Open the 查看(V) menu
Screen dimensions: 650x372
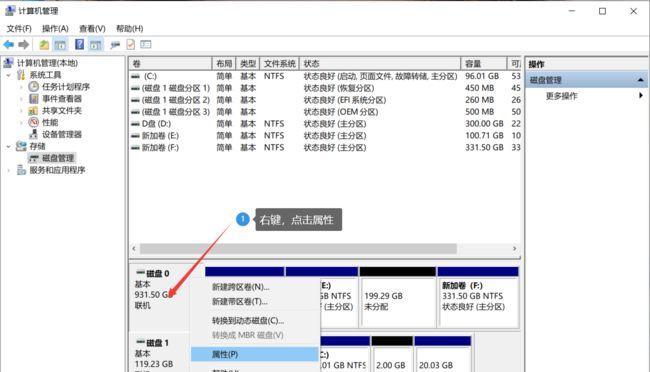[92, 29]
